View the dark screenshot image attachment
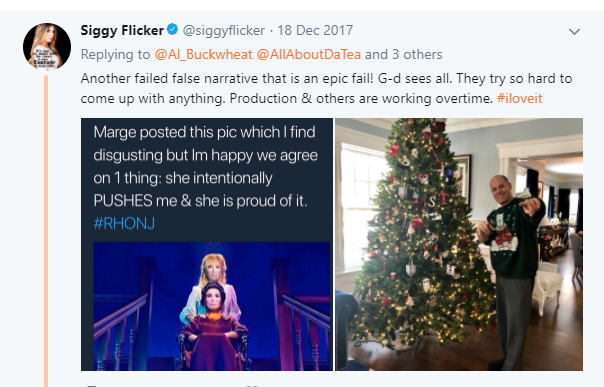This screenshot has width=604, height=387. [x=207, y=245]
